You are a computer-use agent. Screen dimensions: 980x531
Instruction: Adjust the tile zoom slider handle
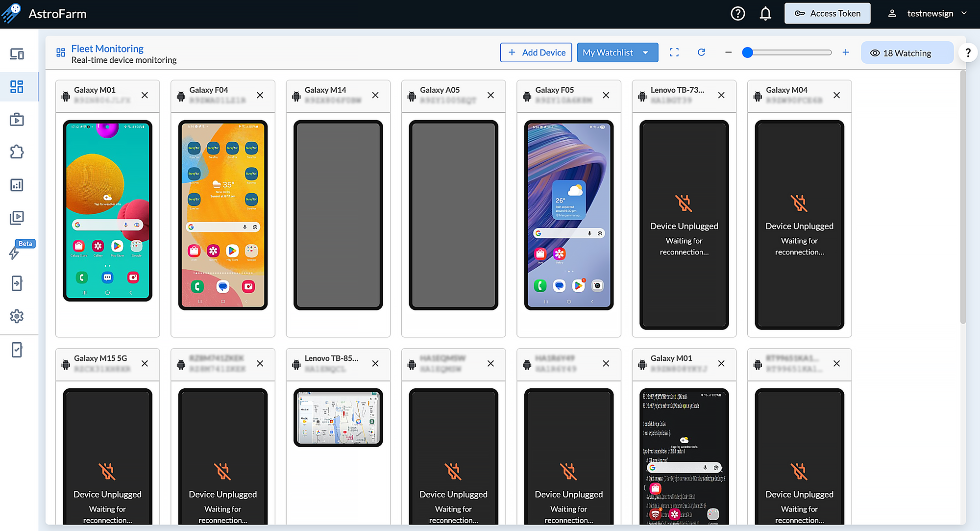[x=747, y=52]
